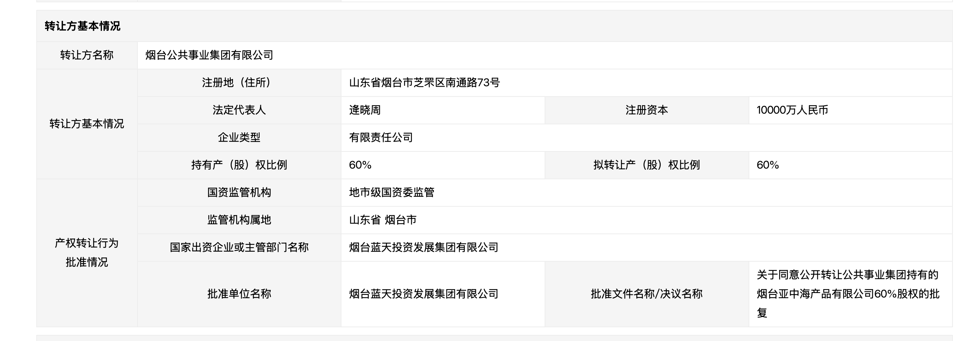The width and height of the screenshot is (980, 341).
Task: Click the 国资监管机构 label
Action: click(239, 193)
